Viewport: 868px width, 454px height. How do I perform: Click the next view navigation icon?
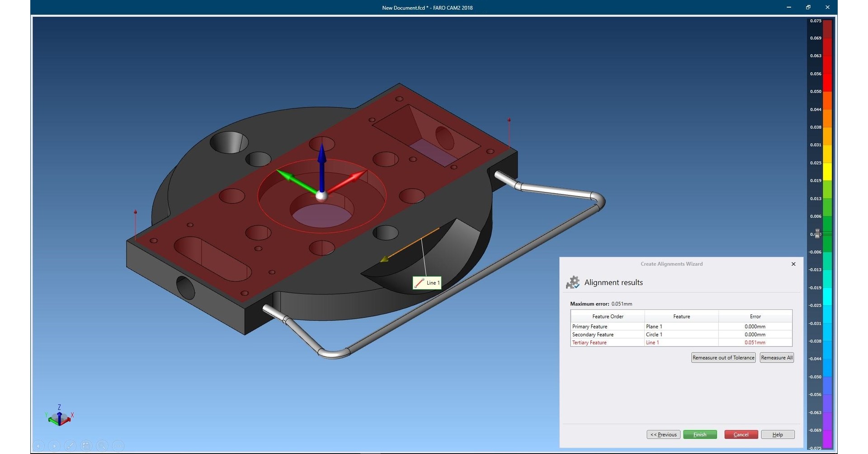click(54, 446)
